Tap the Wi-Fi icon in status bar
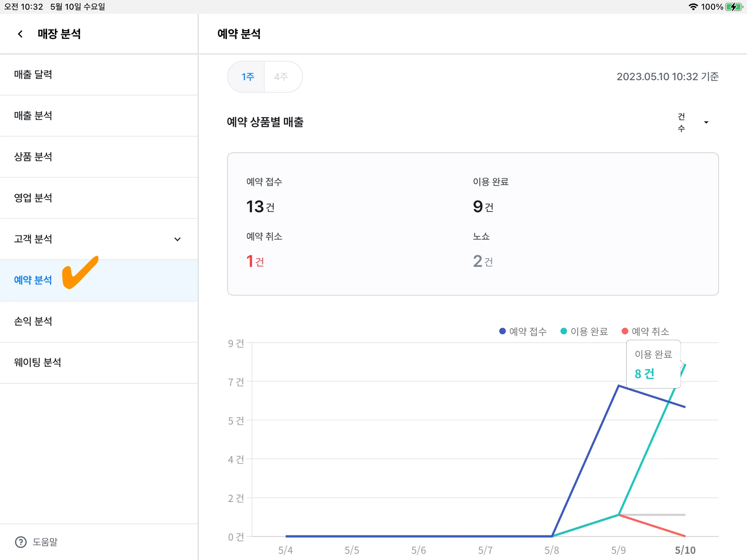 point(693,7)
